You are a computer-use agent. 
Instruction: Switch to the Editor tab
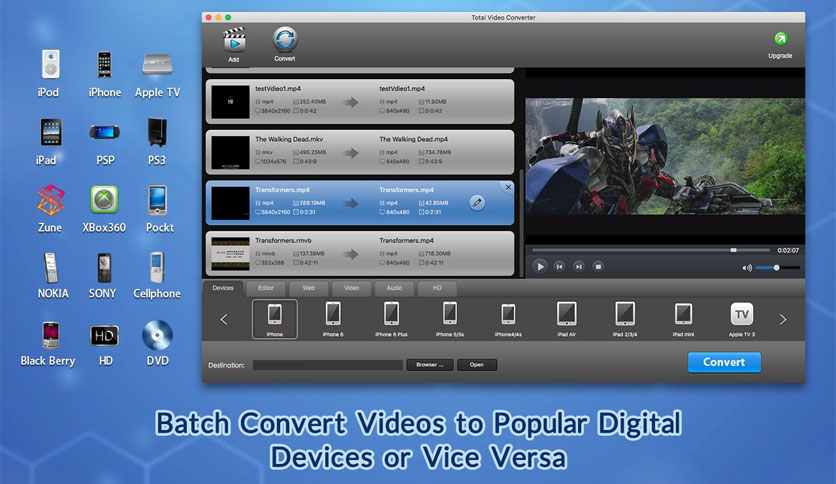coord(266,288)
